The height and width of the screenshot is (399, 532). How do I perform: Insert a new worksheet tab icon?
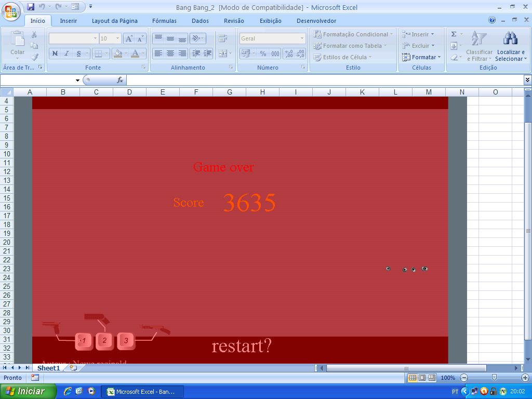(73, 368)
